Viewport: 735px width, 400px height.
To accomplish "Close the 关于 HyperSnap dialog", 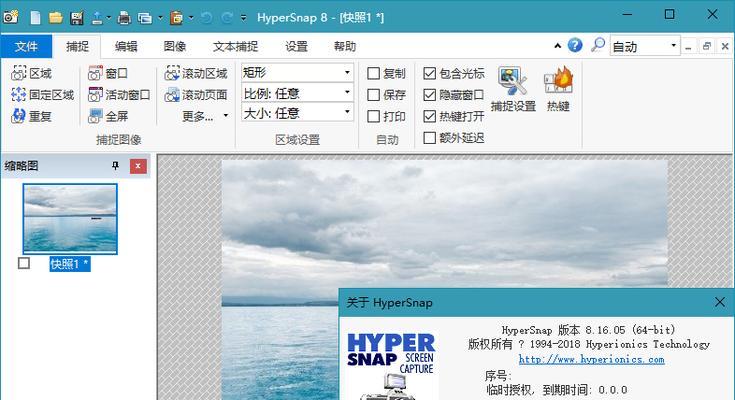I will click(x=720, y=302).
